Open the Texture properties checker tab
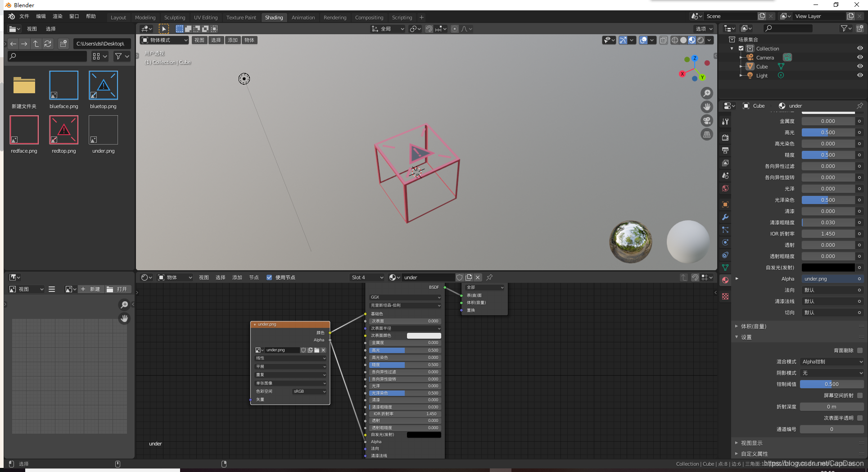Viewport: 868px width, 472px height. pyautogui.click(x=725, y=296)
